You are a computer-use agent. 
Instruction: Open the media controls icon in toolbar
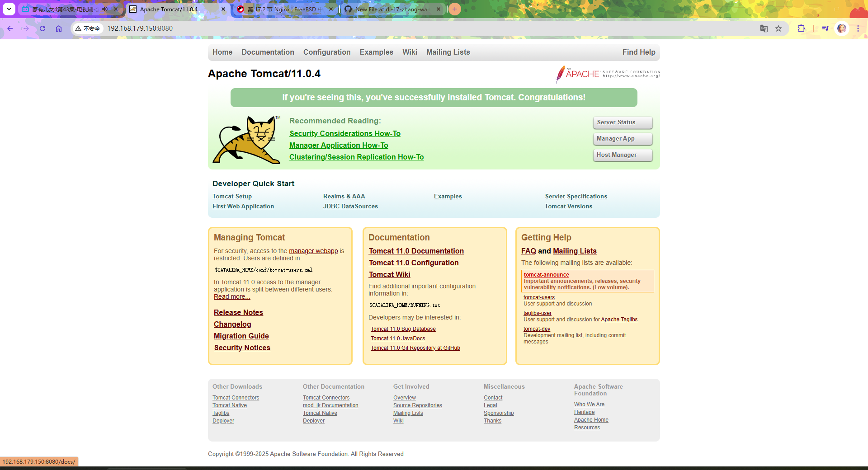826,28
